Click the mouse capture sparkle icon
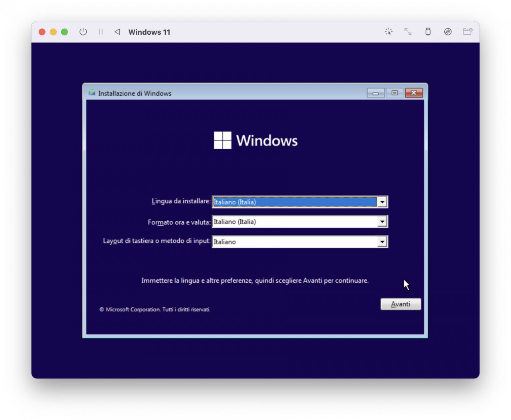 pyautogui.click(x=388, y=32)
